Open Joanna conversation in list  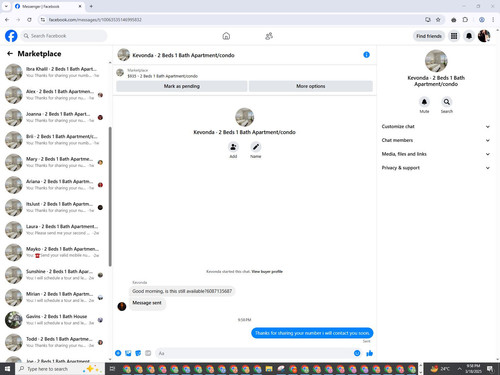coord(55,117)
